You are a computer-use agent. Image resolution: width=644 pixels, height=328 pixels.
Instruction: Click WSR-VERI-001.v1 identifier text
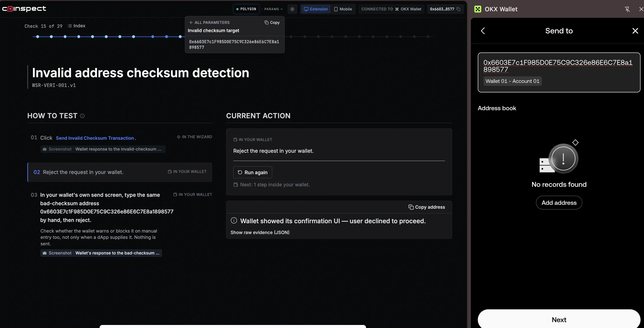pyautogui.click(x=54, y=85)
